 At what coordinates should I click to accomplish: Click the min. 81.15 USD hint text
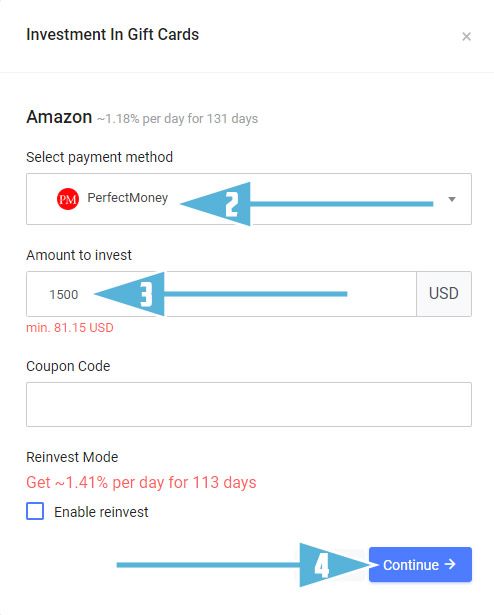click(x=70, y=328)
